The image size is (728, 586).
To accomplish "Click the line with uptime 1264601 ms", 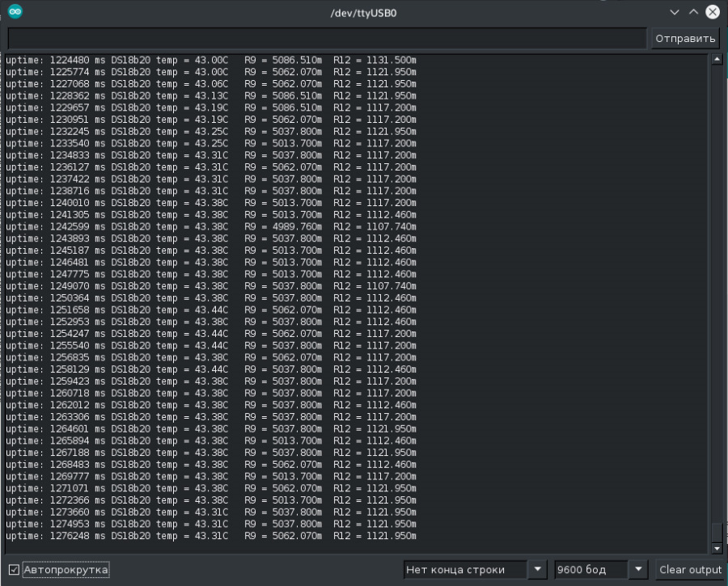I will coord(211,429).
